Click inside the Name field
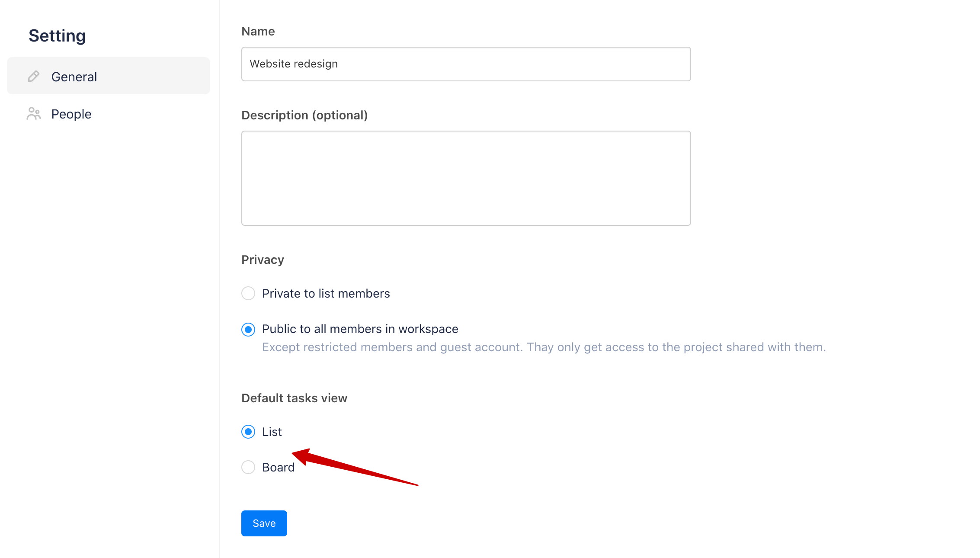The height and width of the screenshot is (558, 980). [x=466, y=64]
